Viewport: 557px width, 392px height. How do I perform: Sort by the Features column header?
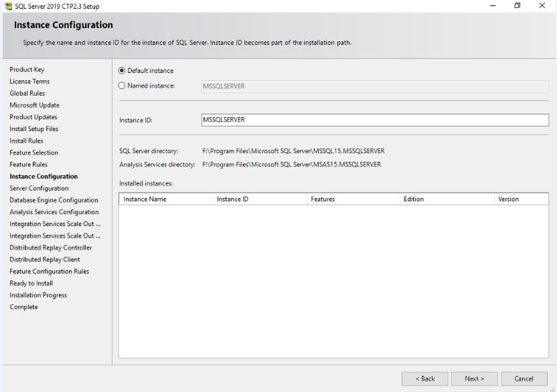pos(353,199)
